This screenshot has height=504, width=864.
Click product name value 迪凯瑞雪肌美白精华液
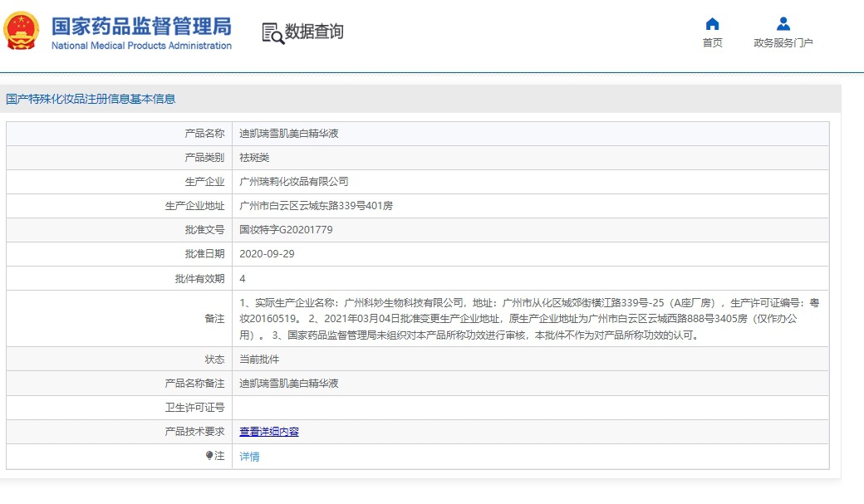pos(289,134)
